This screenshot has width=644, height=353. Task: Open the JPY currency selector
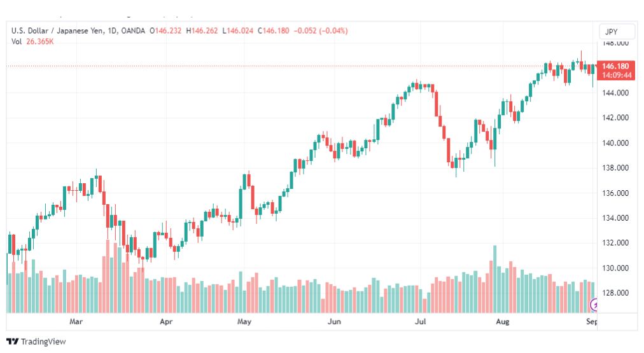[x=617, y=32]
